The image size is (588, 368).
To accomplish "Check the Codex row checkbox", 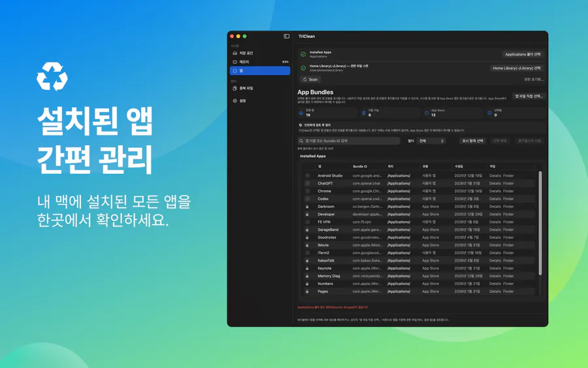I will click(x=308, y=199).
